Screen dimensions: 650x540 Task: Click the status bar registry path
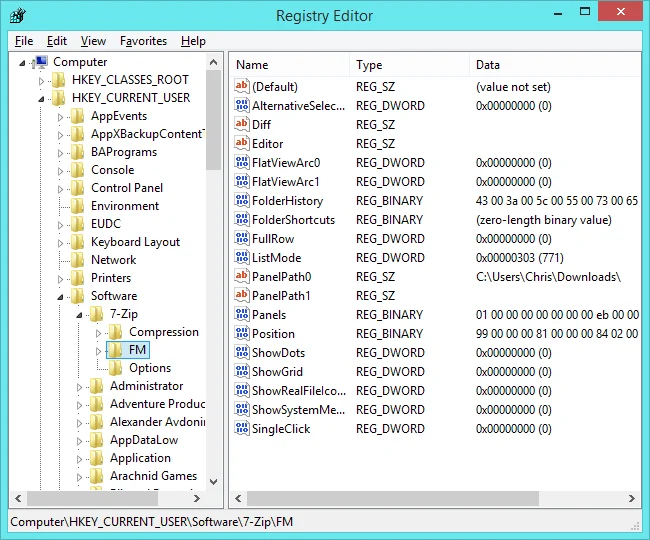point(152,522)
